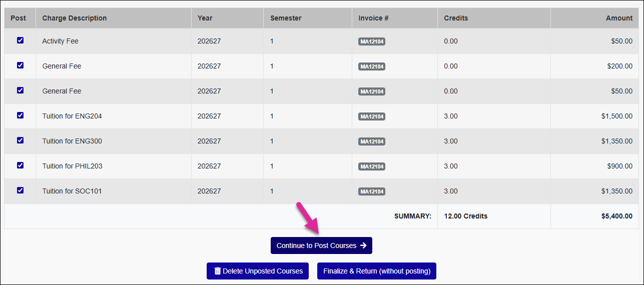Toggle the Tuition for ENG300 checkbox
644x285 pixels.
20,140
